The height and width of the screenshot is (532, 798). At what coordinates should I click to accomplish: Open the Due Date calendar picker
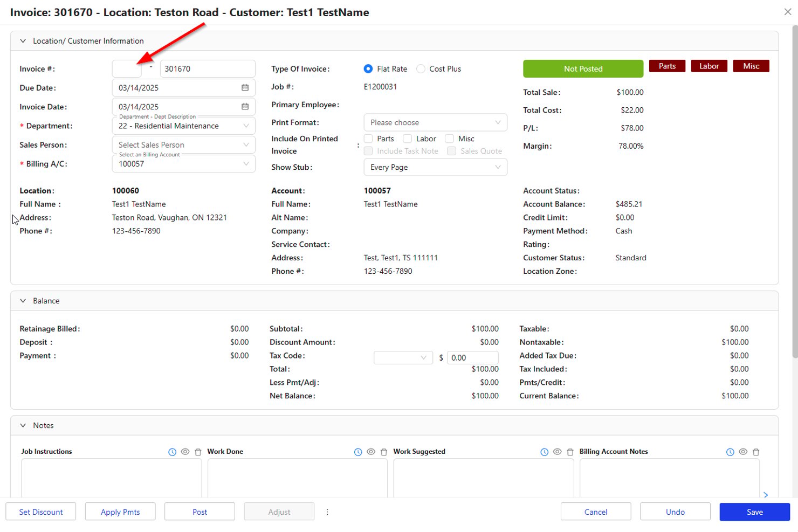point(245,88)
